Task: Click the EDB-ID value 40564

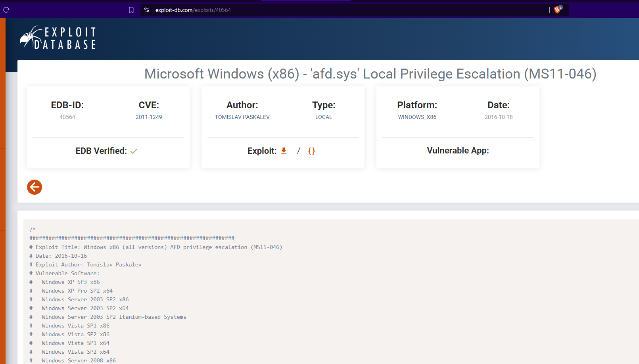Action: [67, 117]
